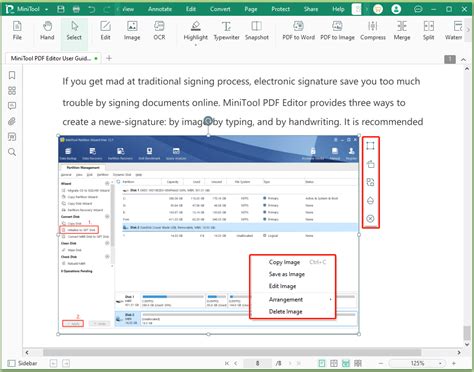Screen dimensions: 474x372
Task: Open the page Thumbnails panel in sidebar
Action: click(12, 91)
